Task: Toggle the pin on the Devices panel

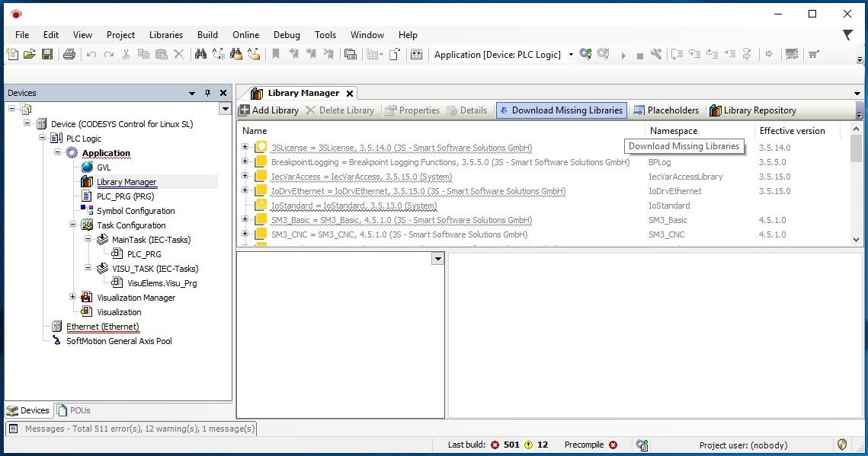Action: click(x=207, y=93)
